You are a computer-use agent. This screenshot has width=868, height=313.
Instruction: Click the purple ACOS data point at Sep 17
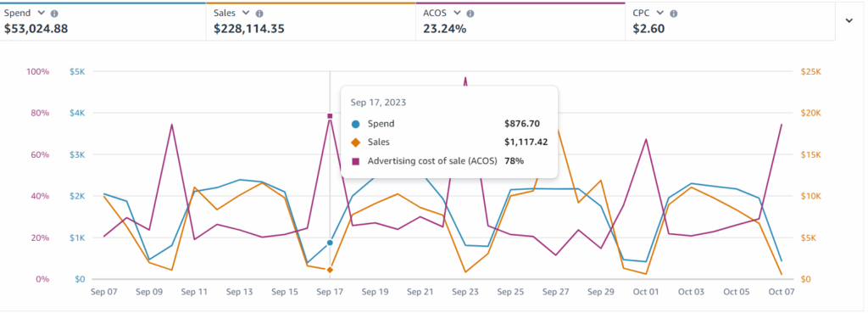[x=330, y=115]
